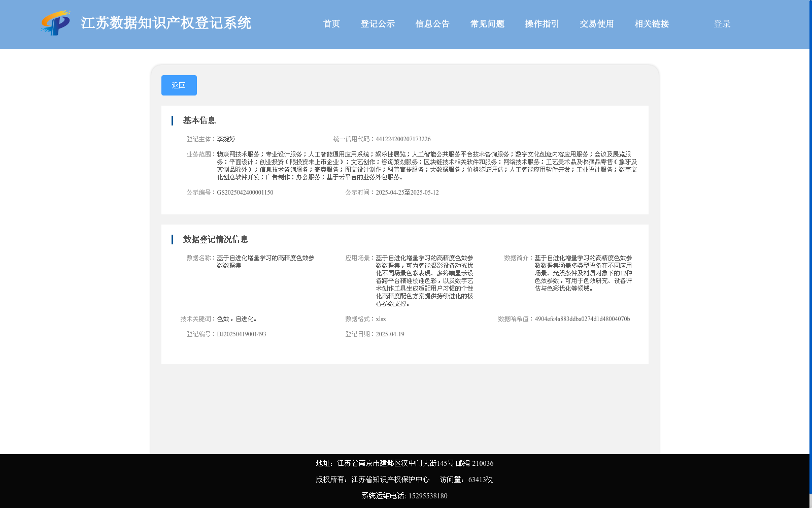Click the 登录 link
The image size is (812, 508).
coord(722,24)
